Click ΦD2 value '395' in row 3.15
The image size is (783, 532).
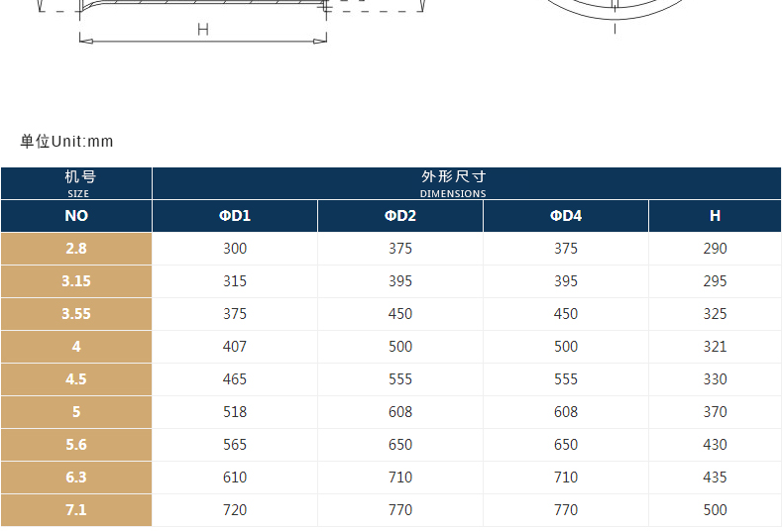(400, 281)
